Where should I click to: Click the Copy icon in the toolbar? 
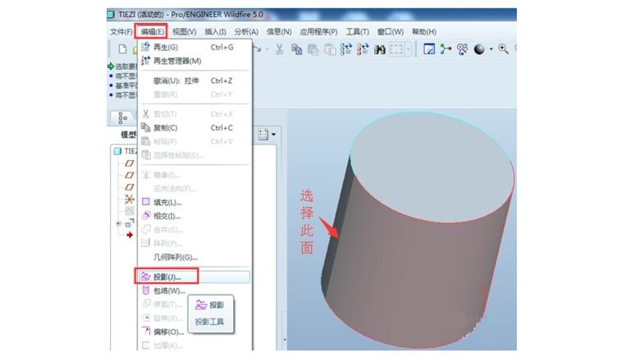tap(296, 49)
